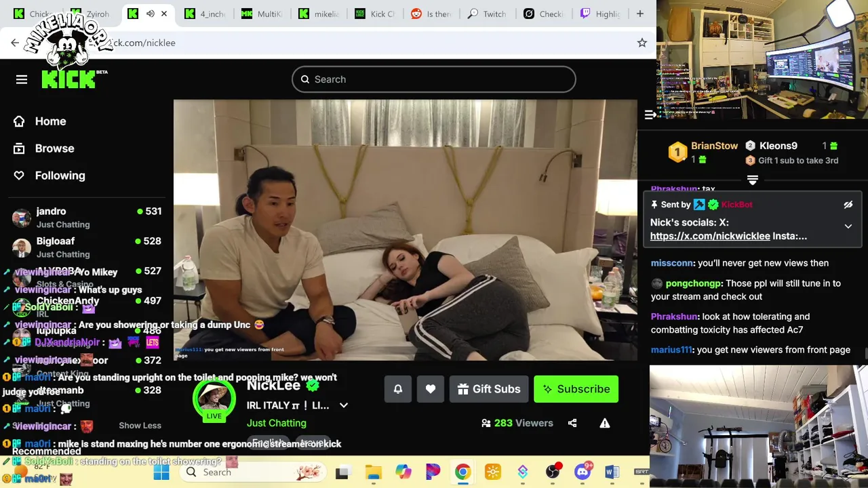Open File Explorer from taskbar
The height and width of the screenshot is (488, 868).
tap(373, 472)
